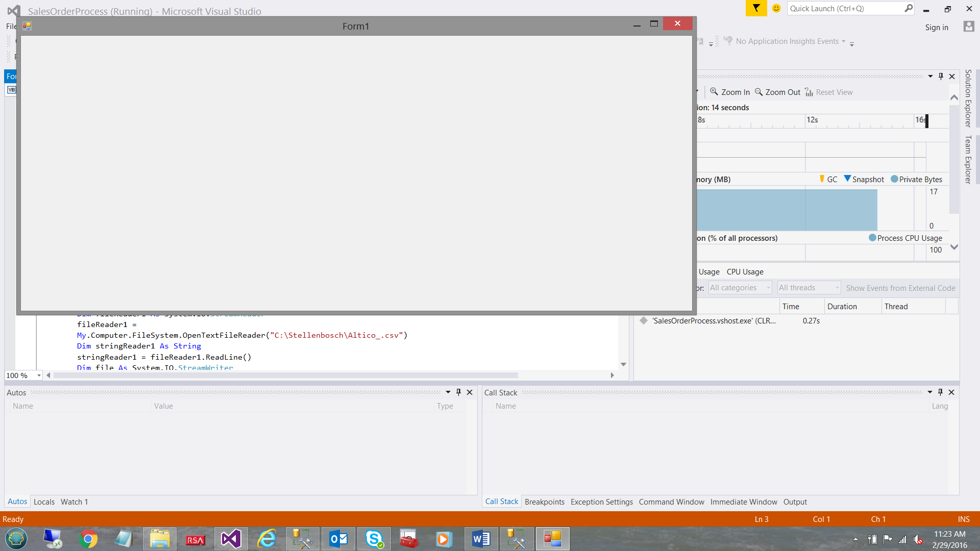Expand the editor zoom percentage dropdown
This screenshot has width=980, height=551.
tap(39, 375)
